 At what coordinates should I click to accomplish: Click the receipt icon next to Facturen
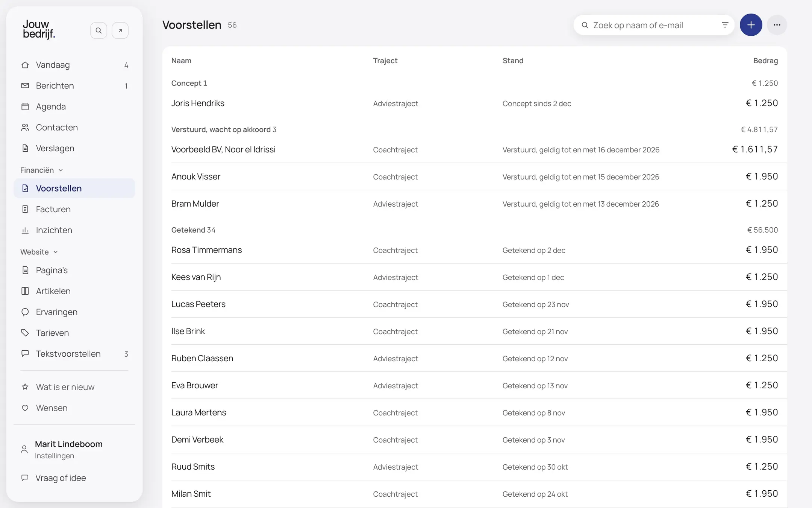click(x=25, y=209)
